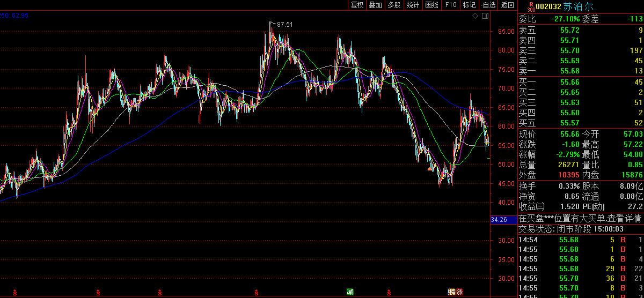
Task: Open the 叠加 overlay menu
Action: (x=375, y=5)
